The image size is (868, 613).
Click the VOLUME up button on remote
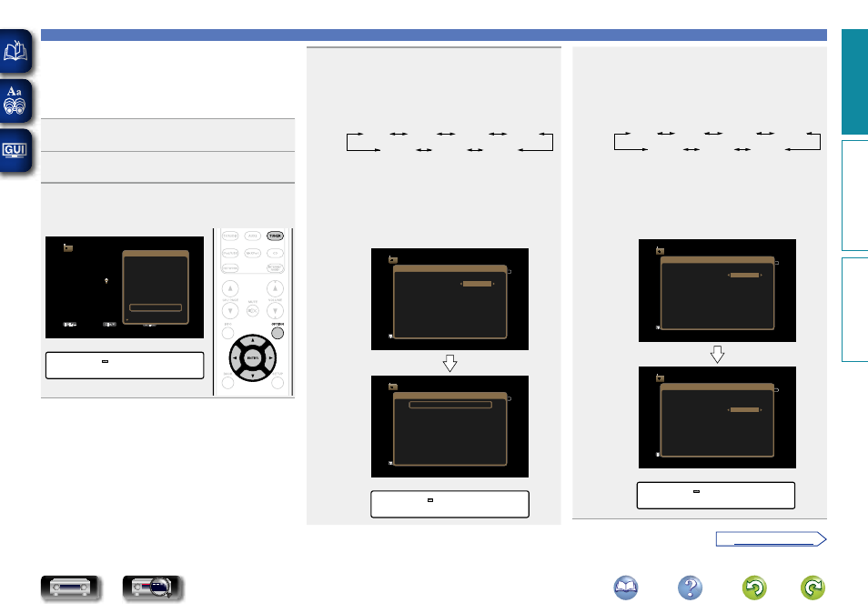click(275, 288)
